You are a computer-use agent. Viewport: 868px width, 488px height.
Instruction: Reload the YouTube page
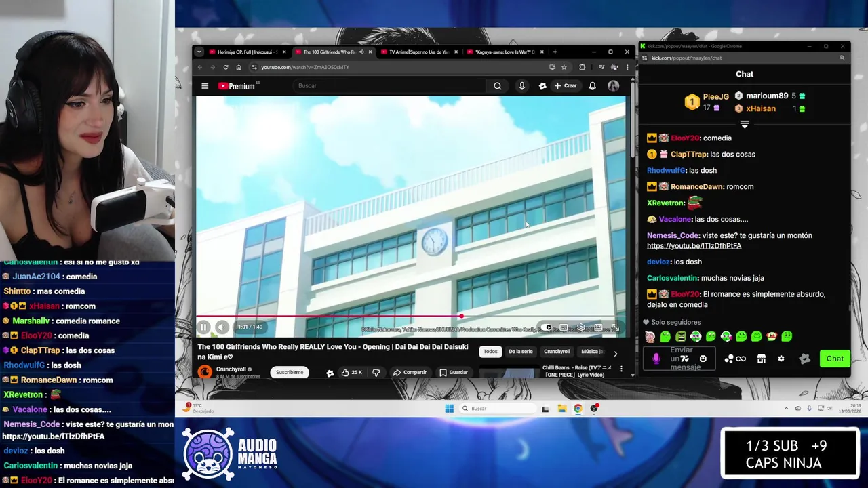[226, 67]
